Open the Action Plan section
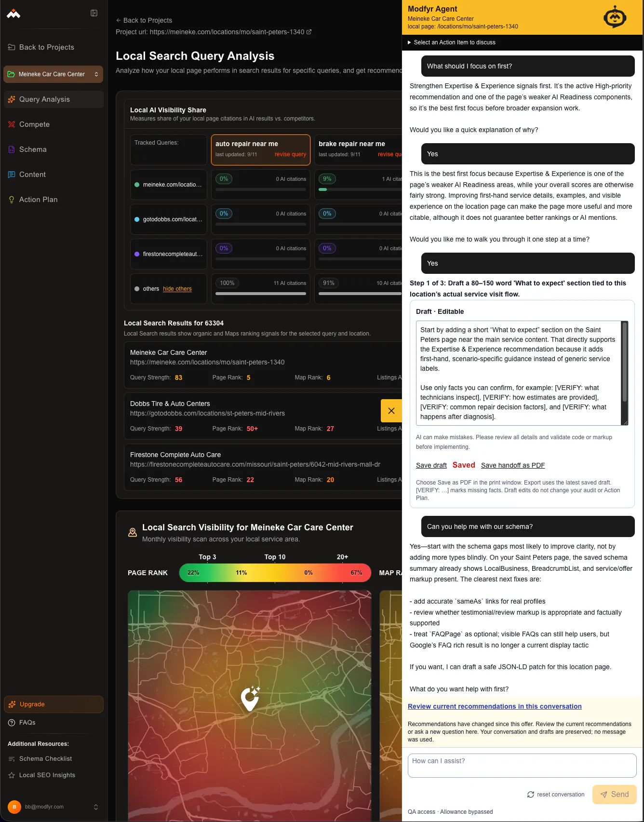This screenshot has height=822, width=644. [54, 200]
